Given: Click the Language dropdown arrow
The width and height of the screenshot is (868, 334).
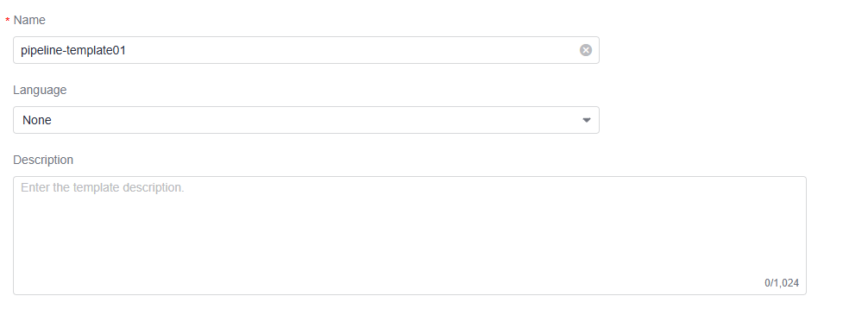Looking at the screenshot, I should (587, 120).
